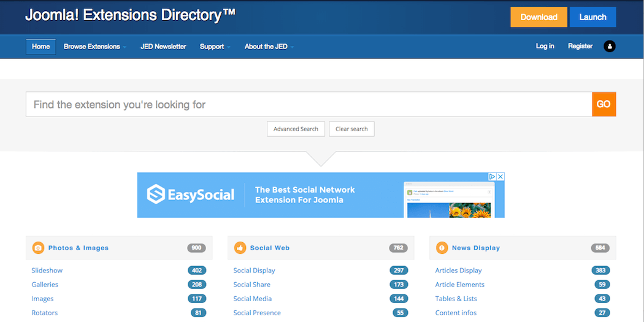This screenshot has height=322, width=644.
Task: Open the JED Newsletter menu item
Action: click(x=163, y=47)
